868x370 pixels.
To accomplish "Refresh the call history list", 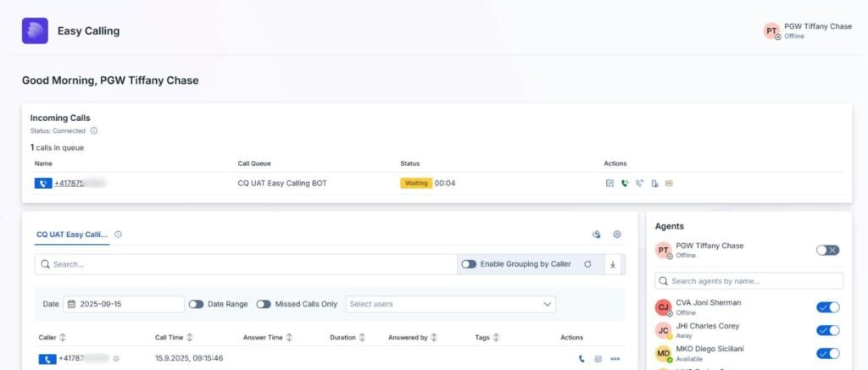I will [587, 264].
